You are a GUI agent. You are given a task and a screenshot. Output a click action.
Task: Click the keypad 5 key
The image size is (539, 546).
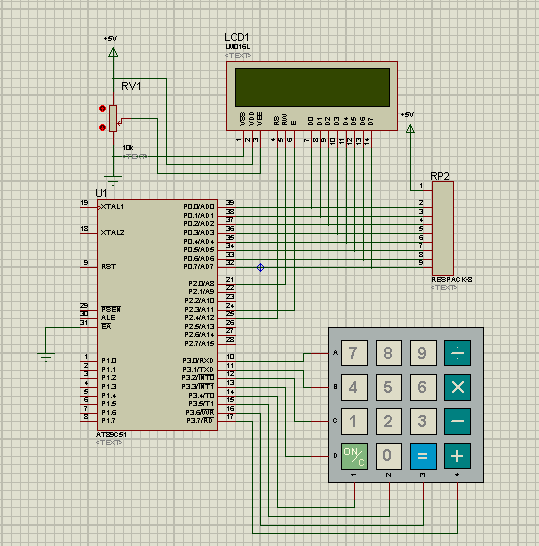(389, 387)
